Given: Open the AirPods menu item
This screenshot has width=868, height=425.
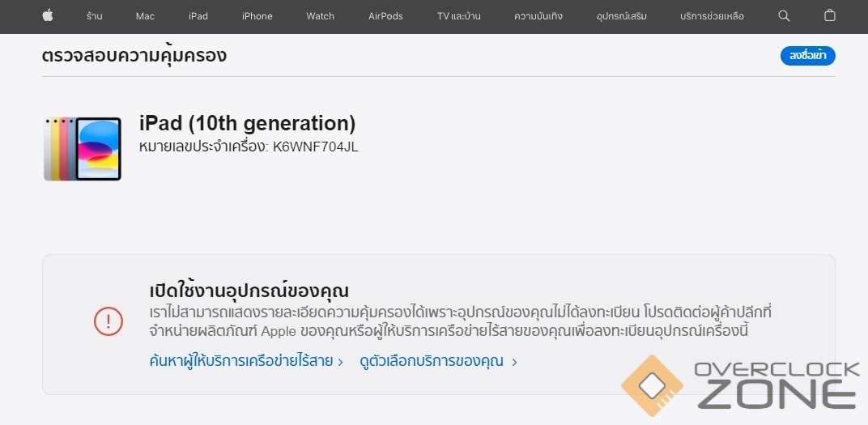Looking at the screenshot, I should tap(385, 16).
